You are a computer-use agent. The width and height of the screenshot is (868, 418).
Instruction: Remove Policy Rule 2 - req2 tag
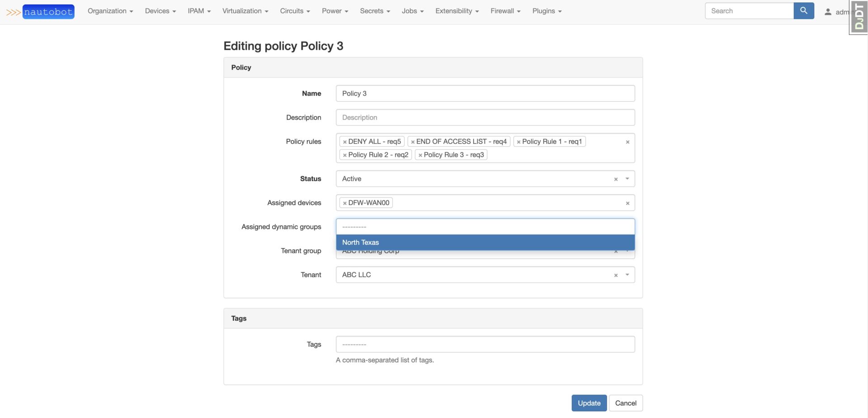(x=344, y=155)
